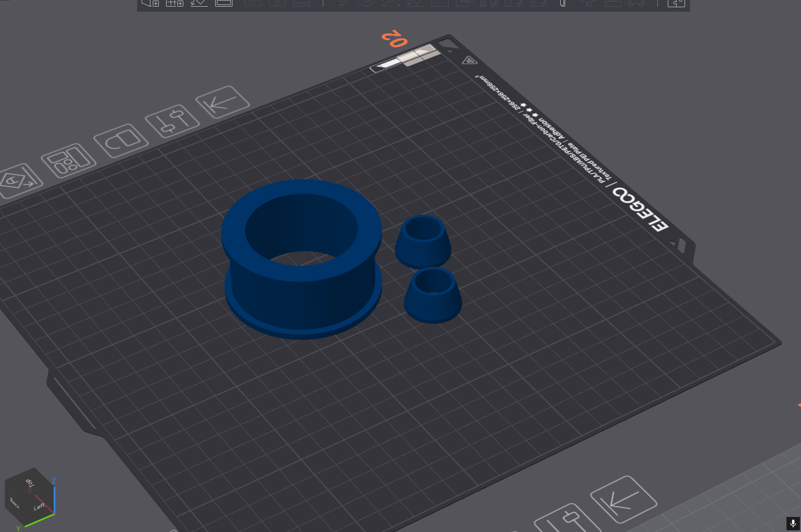Open the assembly view icon in top toolbar
Viewport: 801px width, 532px height.
pos(676,3)
